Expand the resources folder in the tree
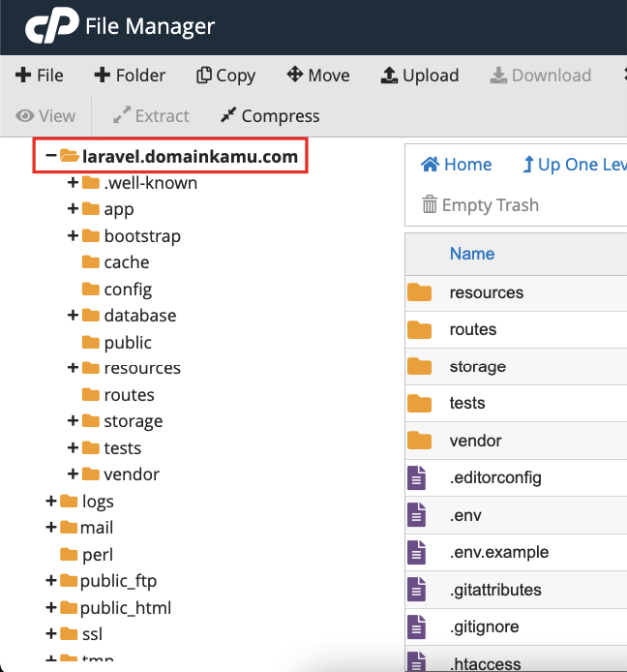The image size is (627, 672). [x=73, y=368]
